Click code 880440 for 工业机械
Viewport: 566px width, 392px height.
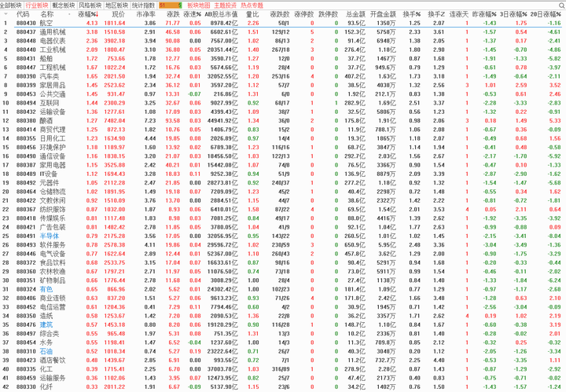[x=26, y=49]
